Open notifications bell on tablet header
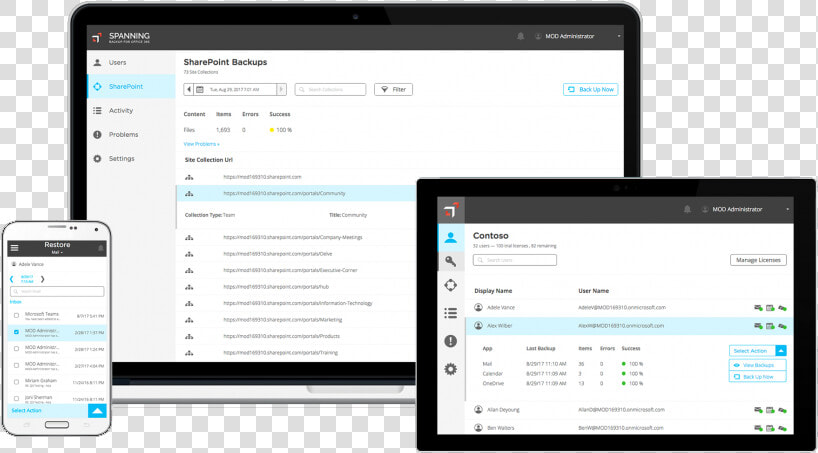 point(687,209)
